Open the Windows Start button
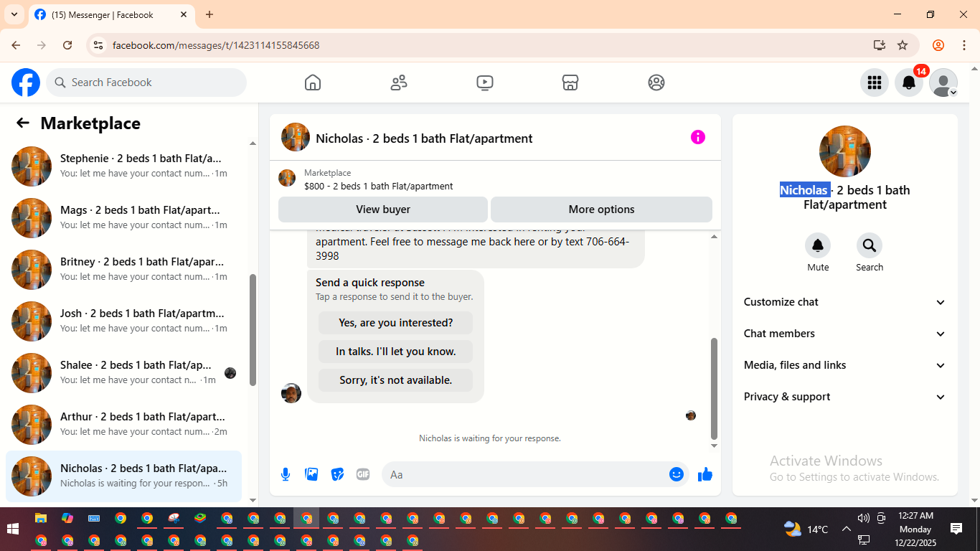Screen dimensions: 980x551 pos(13,529)
